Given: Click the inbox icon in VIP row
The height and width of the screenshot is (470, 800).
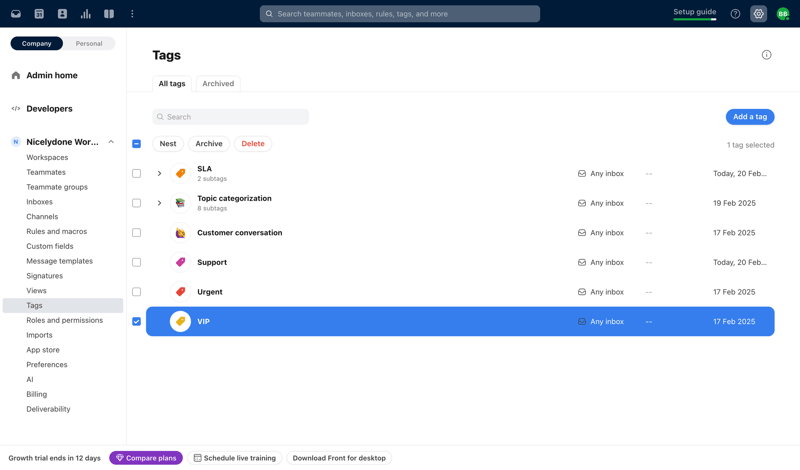Looking at the screenshot, I should coord(582,321).
